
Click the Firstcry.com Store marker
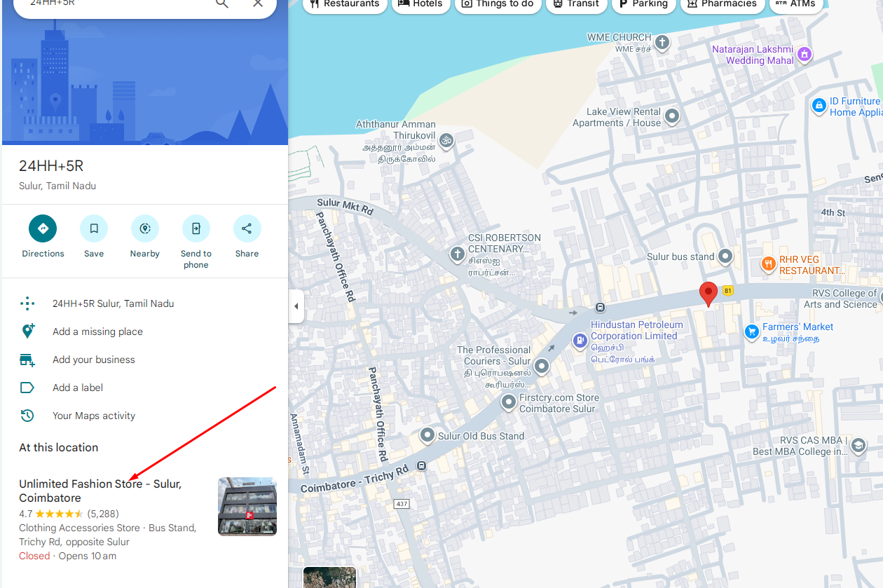click(x=509, y=402)
